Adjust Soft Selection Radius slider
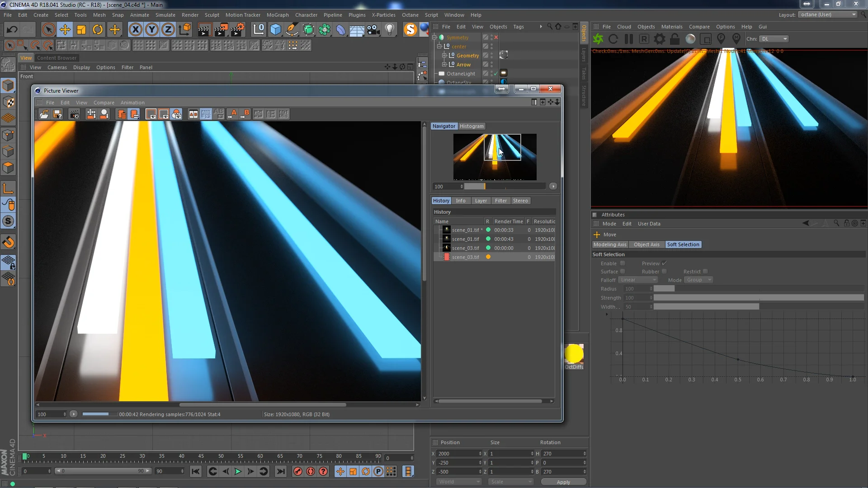868x488 pixels. 759,289
